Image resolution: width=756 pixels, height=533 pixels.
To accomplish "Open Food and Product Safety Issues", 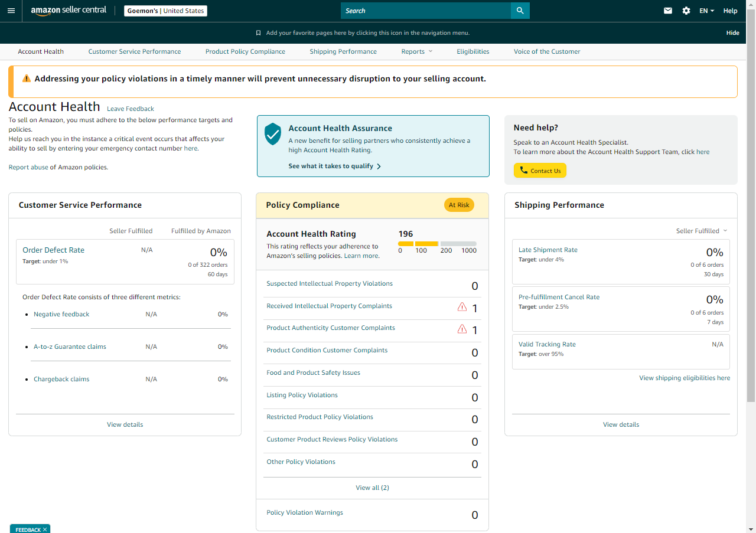I will coord(313,373).
